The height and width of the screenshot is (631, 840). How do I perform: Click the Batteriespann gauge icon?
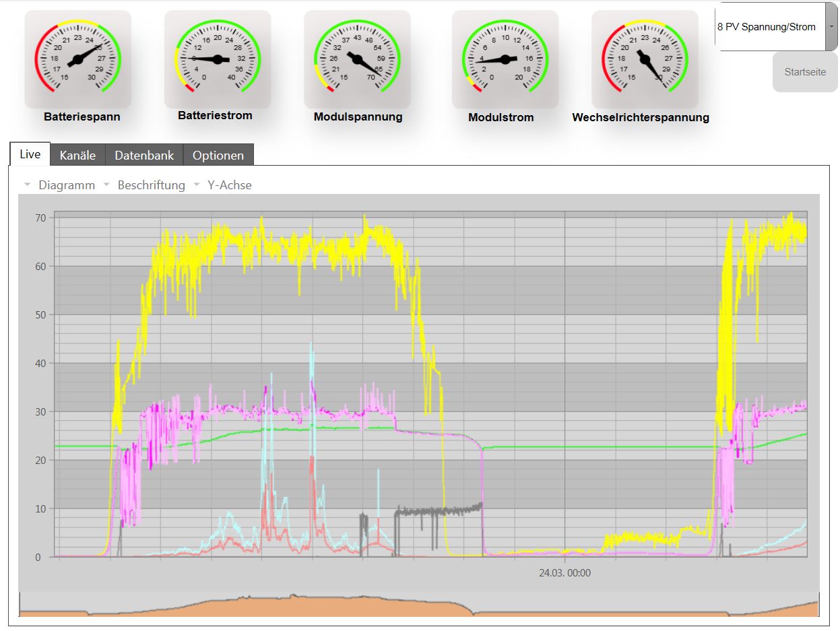pyautogui.click(x=77, y=59)
